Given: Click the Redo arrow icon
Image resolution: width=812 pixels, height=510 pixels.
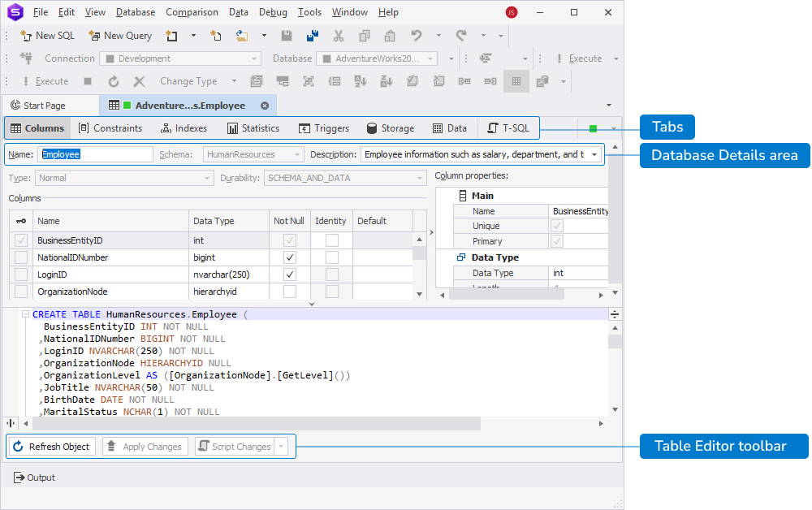Looking at the screenshot, I should click(x=461, y=36).
